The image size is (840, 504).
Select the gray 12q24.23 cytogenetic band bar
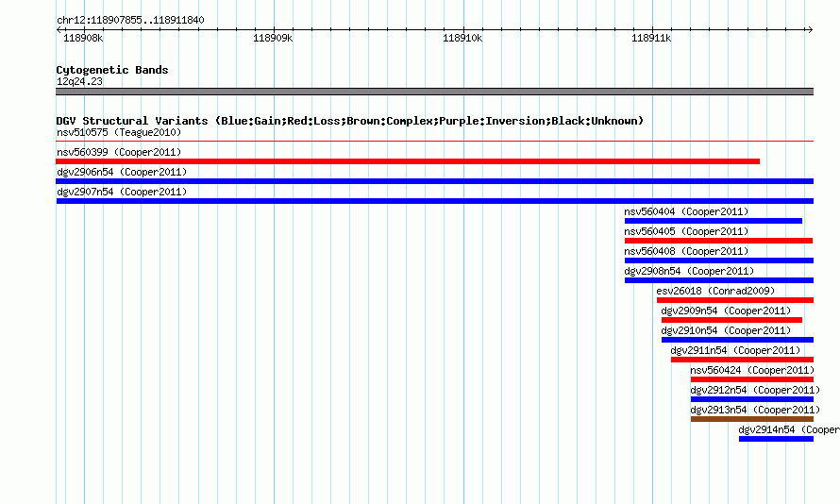[434, 92]
